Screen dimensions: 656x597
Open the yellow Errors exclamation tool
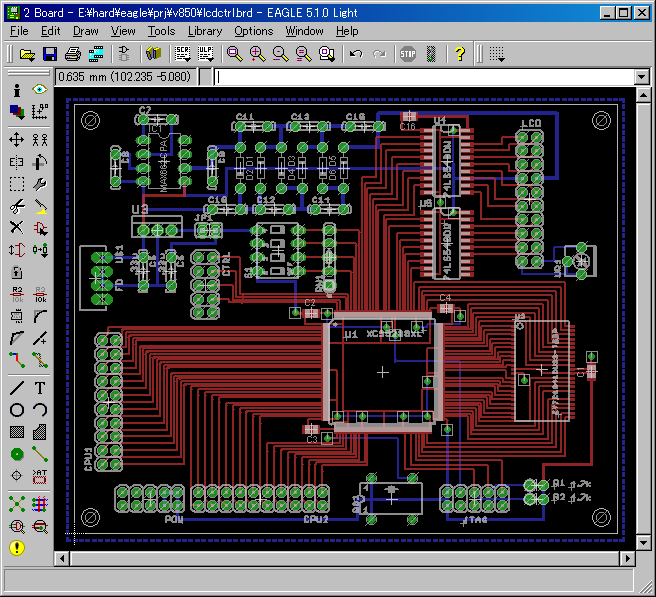[17, 548]
